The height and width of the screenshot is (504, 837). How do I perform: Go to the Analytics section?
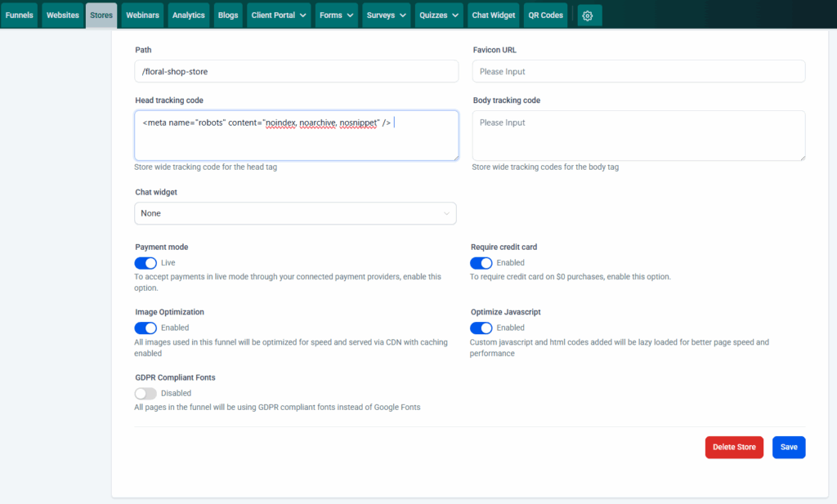coord(188,15)
